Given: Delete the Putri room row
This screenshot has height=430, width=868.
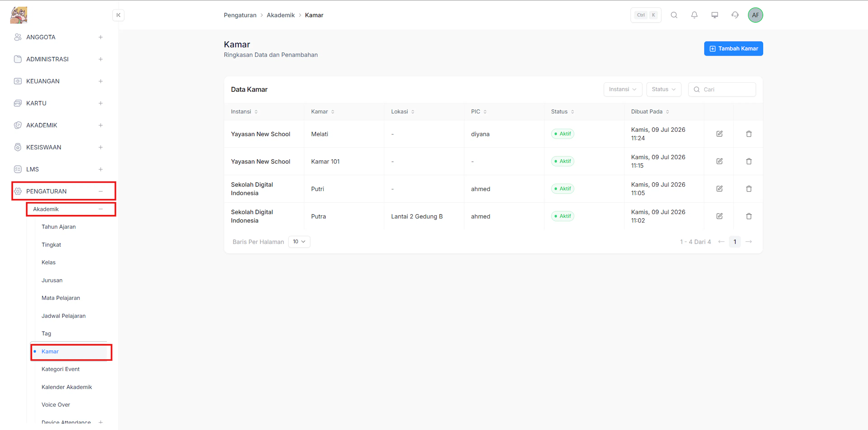Looking at the screenshot, I should 749,189.
